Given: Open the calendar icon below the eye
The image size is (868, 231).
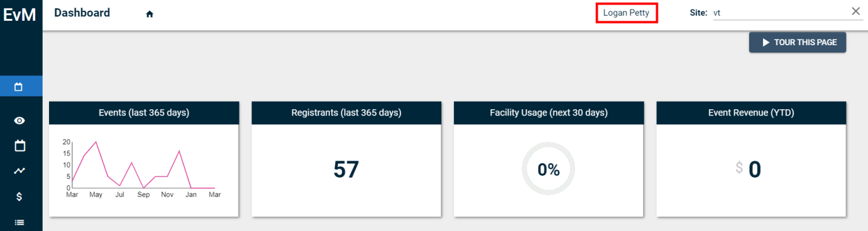Looking at the screenshot, I should (19, 146).
